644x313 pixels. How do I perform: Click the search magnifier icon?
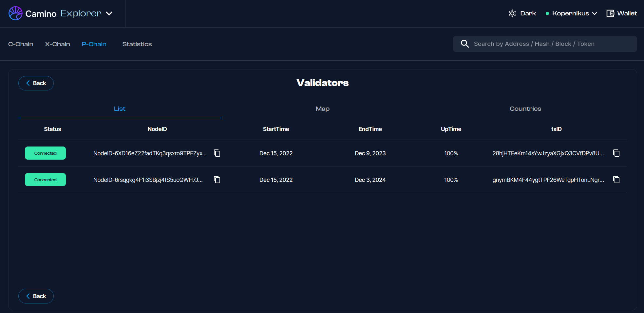pos(464,44)
